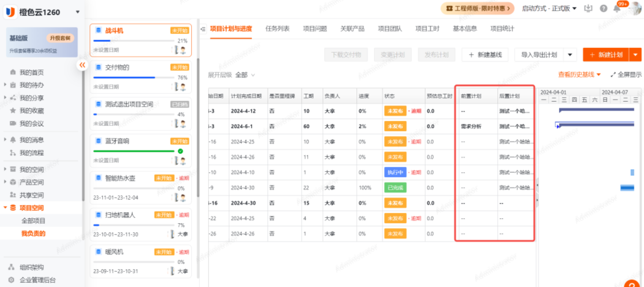The image size is (644, 287).
Task: Click the notification bell icon
Action: pyautogui.click(x=617, y=9)
